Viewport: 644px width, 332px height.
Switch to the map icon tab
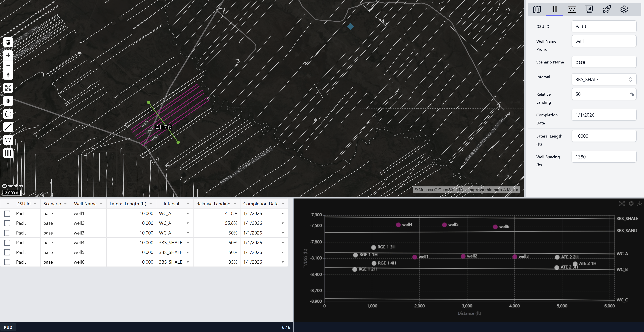pyautogui.click(x=537, y=10)
